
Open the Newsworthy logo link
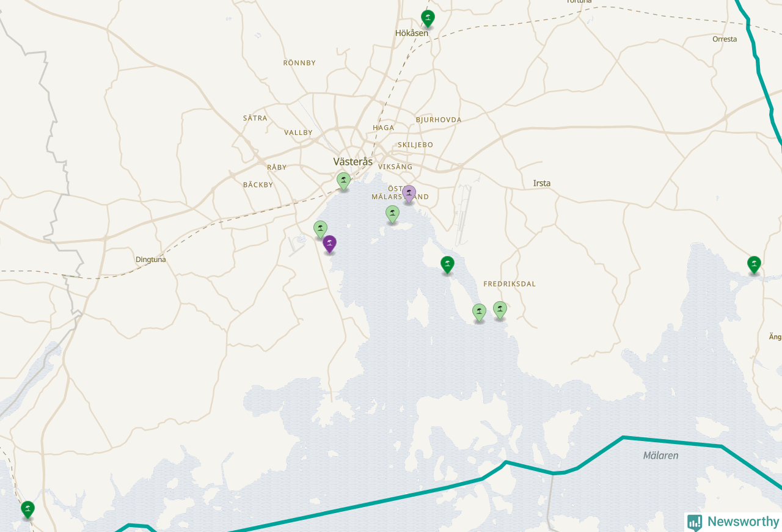(x=733, y=522)
